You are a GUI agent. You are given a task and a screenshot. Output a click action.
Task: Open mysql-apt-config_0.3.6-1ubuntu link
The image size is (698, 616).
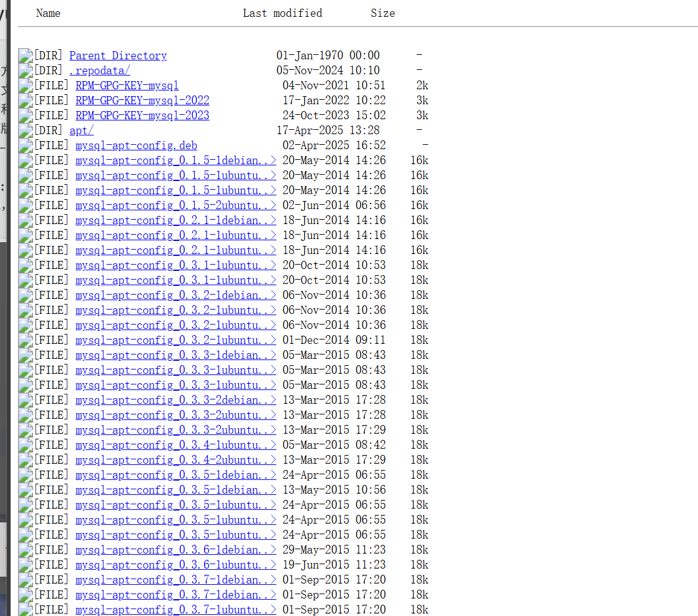[176, 565]
